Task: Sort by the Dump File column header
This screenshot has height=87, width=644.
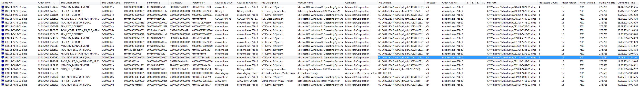Action: coord(19,2)
